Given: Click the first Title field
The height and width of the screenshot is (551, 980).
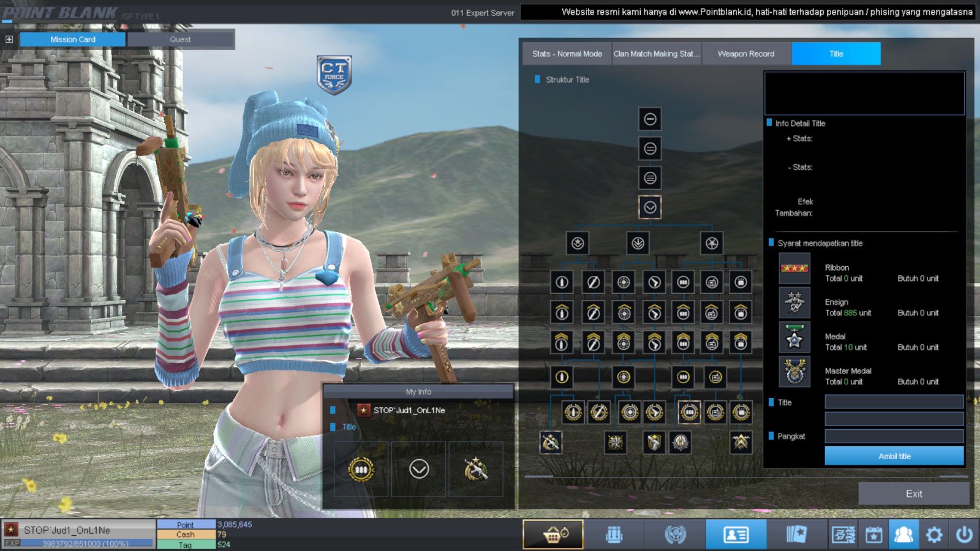Looking at the screenshot, I should (894, 402).
